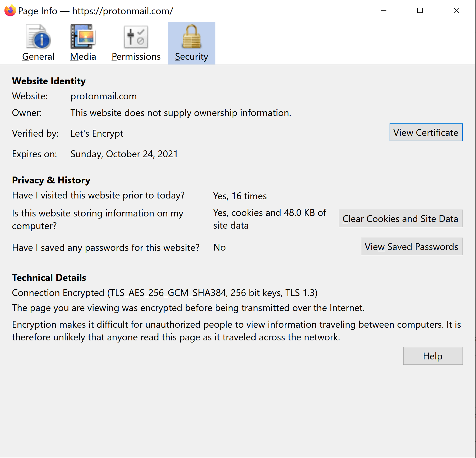This screenshot has height=458, width=476.
Task: Clear Cookies and Site Data
Action: tap(401, 219)
